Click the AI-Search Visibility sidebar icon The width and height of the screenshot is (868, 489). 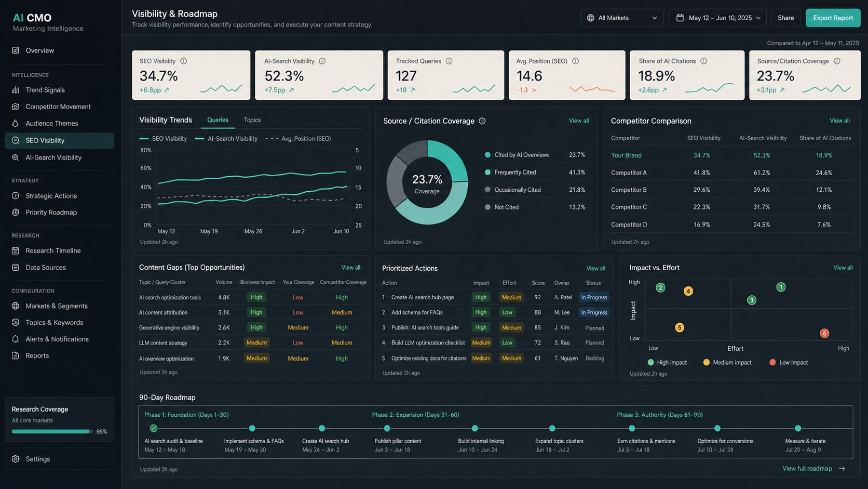pyautogui.click(x=16, y=157)
